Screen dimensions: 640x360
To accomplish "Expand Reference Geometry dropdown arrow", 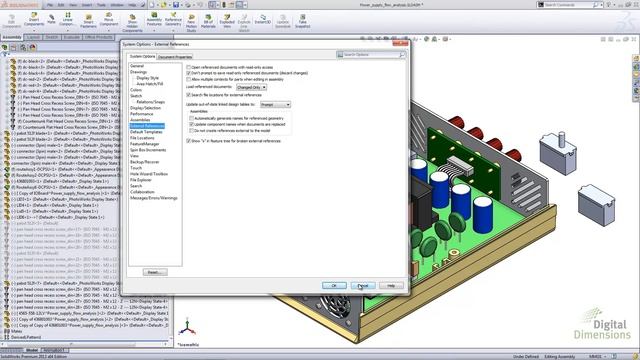I will [173, 30].
